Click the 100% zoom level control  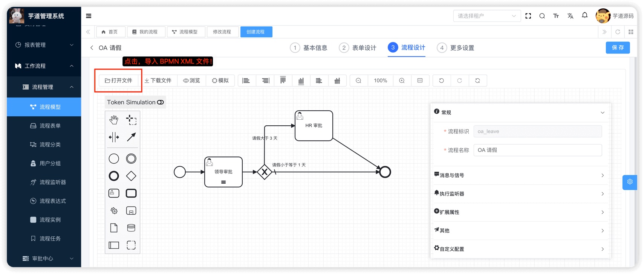click(380, 81)
